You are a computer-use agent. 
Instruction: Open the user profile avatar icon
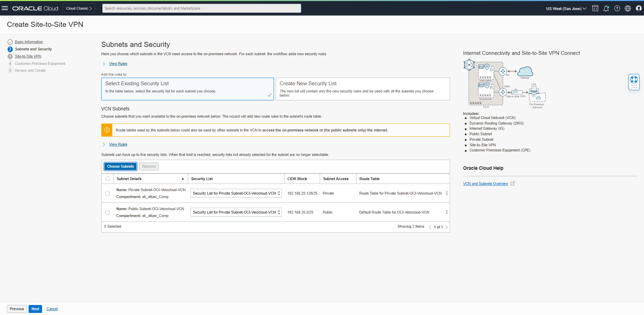[x=638, y=8]
